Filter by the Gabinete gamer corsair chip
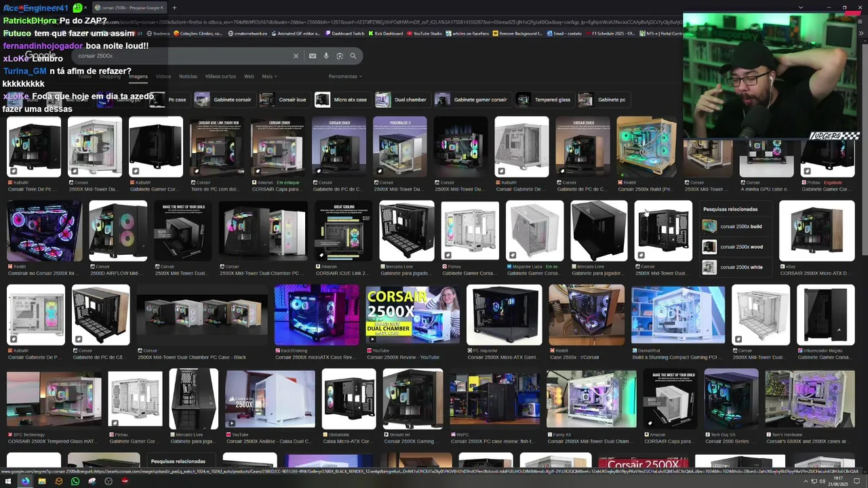This screenshot has height=488, width=868. (472, 100)
